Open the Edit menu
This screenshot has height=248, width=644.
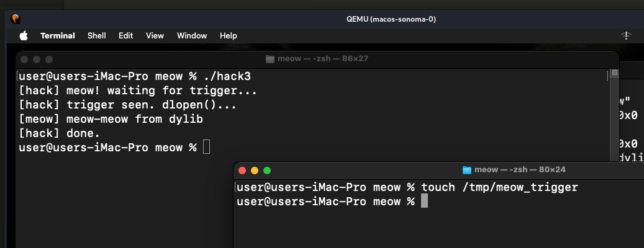point(125,36)
